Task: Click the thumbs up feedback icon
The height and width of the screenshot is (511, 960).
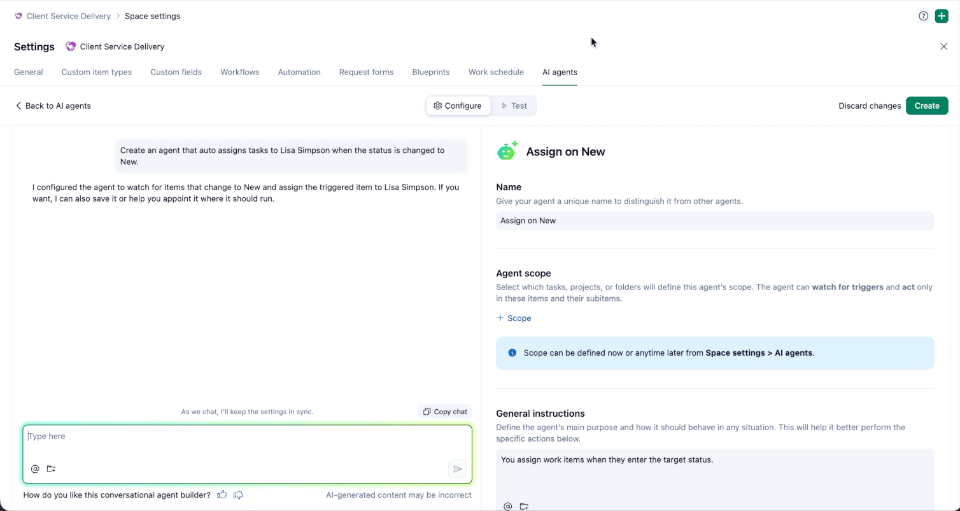Action: click(222, 494)
